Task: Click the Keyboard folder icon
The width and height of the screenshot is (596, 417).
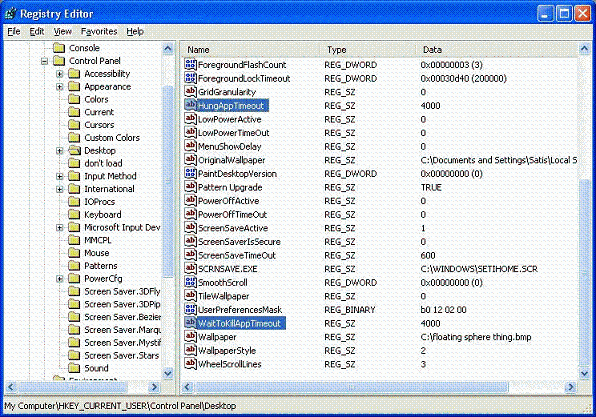Action: (74, 214)
